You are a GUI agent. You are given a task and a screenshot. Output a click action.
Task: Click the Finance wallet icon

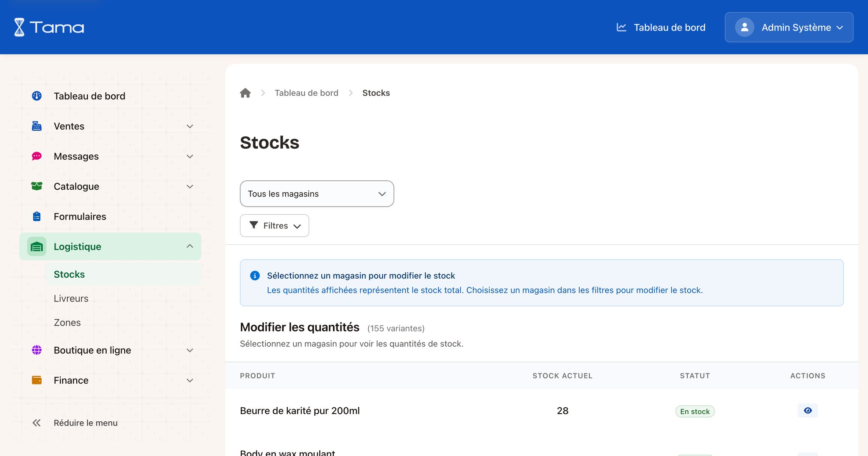[37, 380]
